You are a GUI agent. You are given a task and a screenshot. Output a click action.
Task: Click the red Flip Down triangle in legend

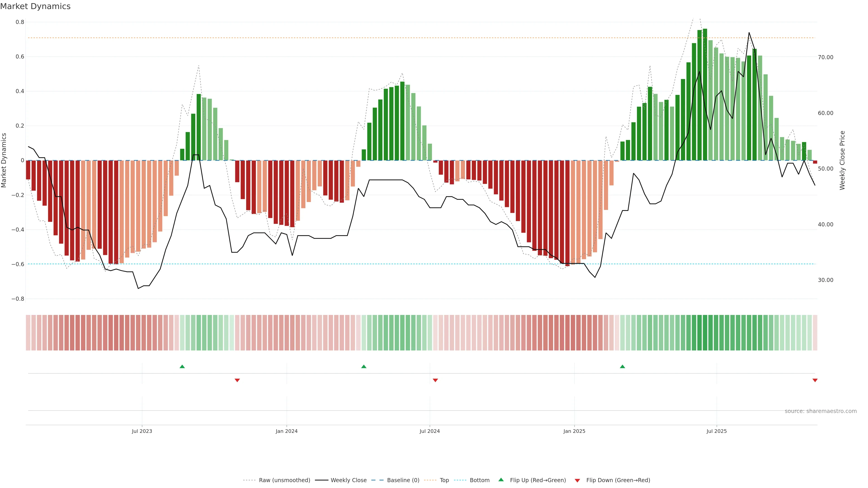[577, 480]
